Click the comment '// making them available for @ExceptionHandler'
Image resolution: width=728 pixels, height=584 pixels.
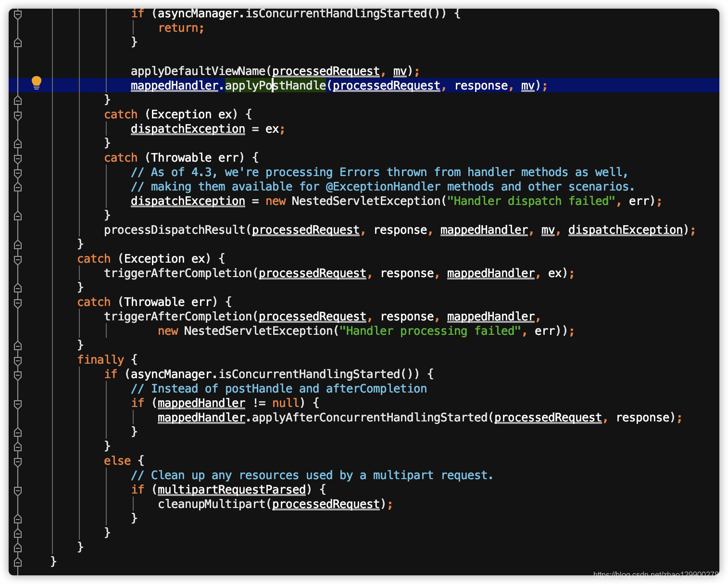tap(383, 187)
